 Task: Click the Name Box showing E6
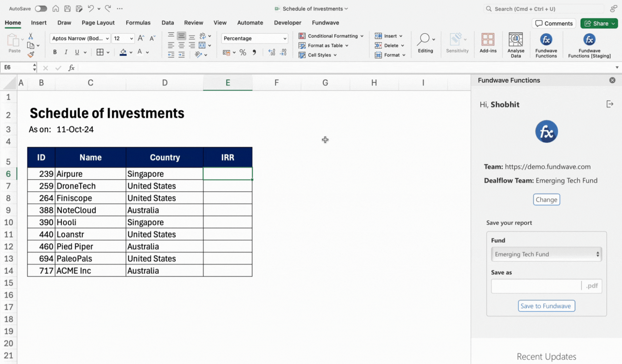click(16, 68)
